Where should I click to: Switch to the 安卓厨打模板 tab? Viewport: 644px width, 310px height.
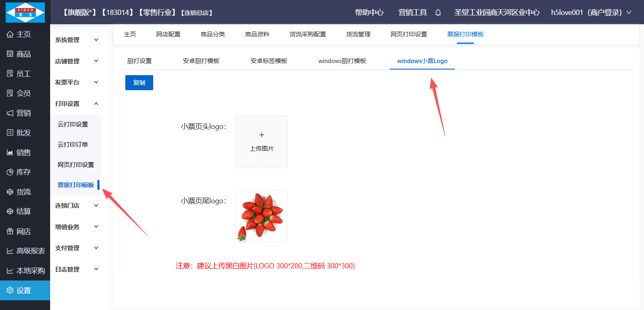[x=201, y=61]
